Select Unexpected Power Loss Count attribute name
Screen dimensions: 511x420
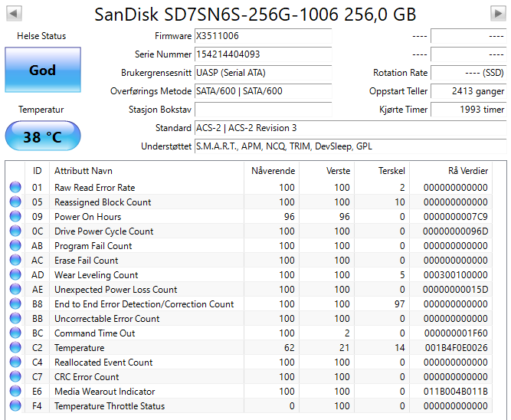pyautogui.click(x=116, y=290)
